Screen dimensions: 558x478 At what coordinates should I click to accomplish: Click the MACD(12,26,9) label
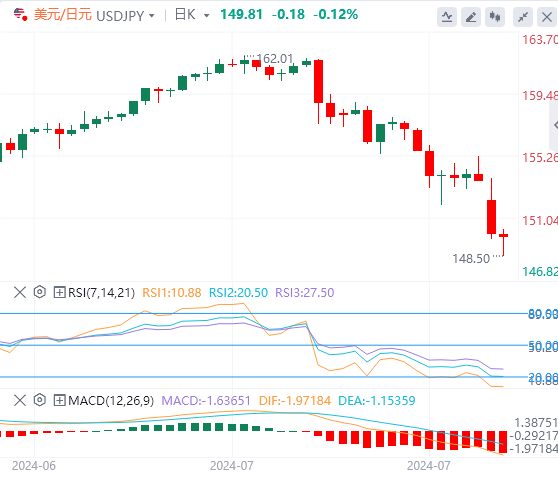tap(111, 400)
